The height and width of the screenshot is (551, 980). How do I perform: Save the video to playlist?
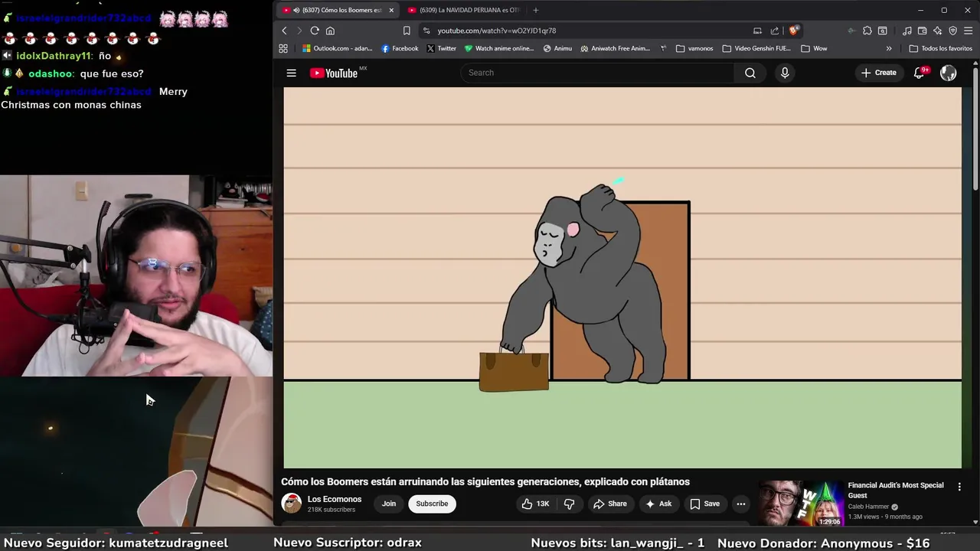(705, 504)
